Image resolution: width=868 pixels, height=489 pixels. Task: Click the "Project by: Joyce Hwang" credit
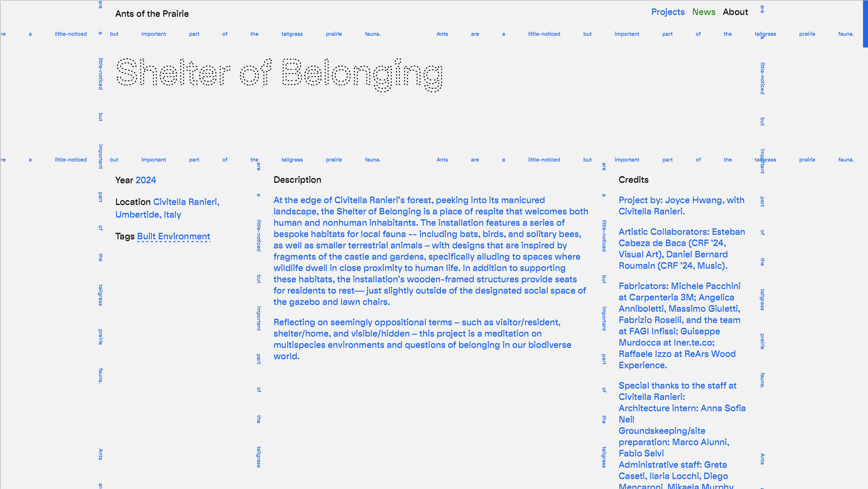(681, 206)
